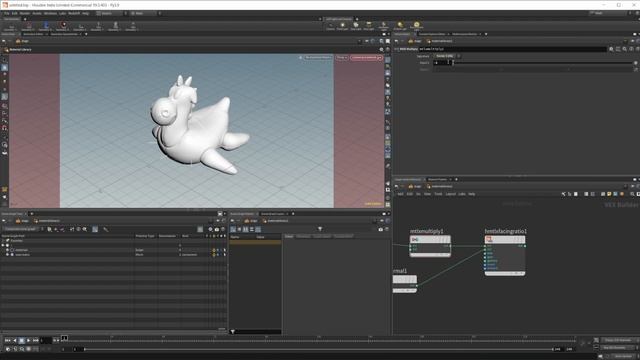
Task: Open the renderer menu at viewport top right
Action: pos(366,58)
